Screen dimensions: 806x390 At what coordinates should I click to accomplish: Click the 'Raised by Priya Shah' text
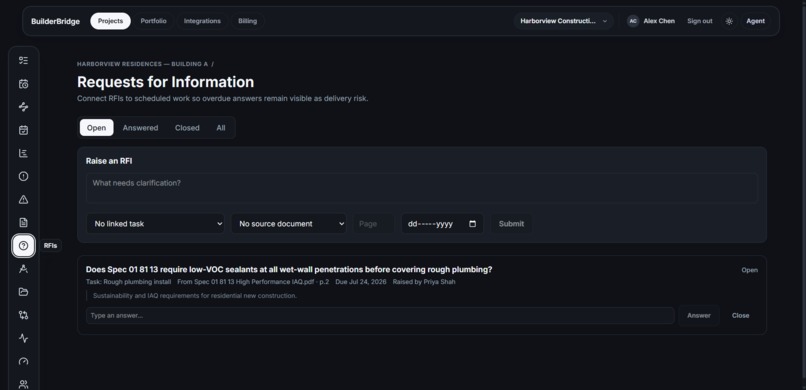click(x=424, y=282)
